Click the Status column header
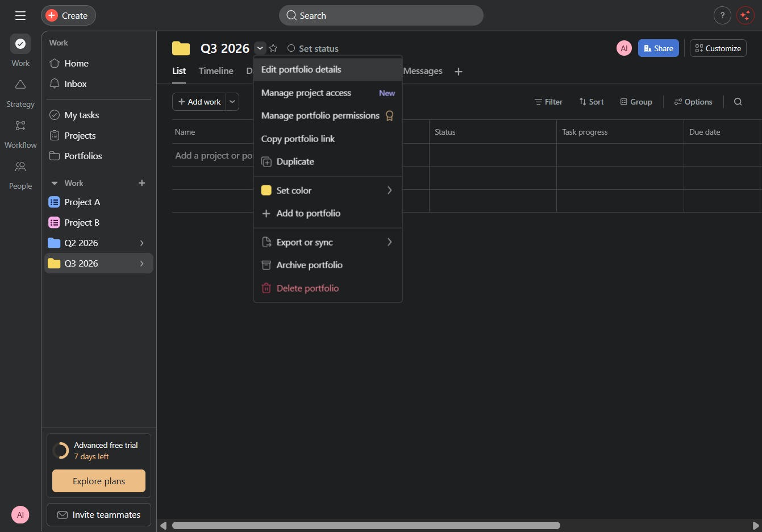The image size is (762, 532). (x=493, y=132)
